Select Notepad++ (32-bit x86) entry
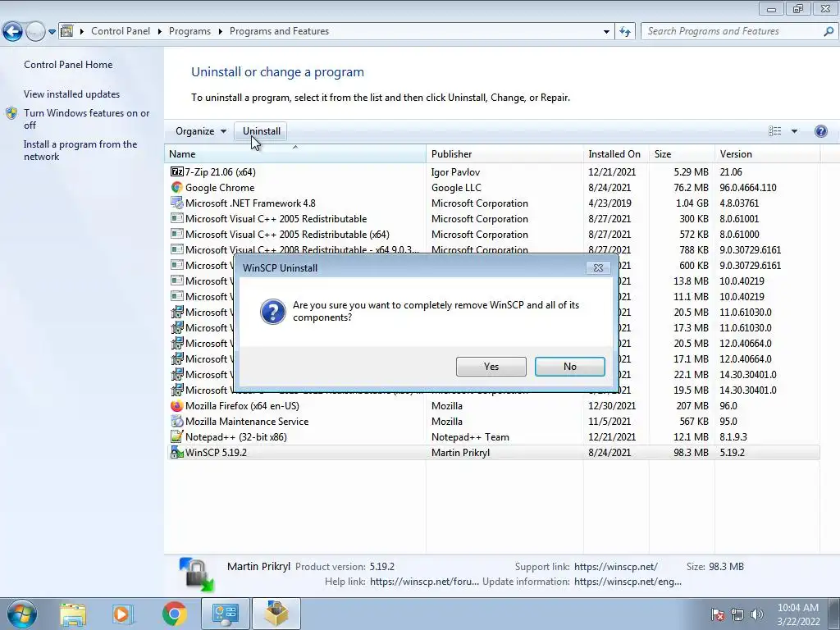 click(235, 436)
